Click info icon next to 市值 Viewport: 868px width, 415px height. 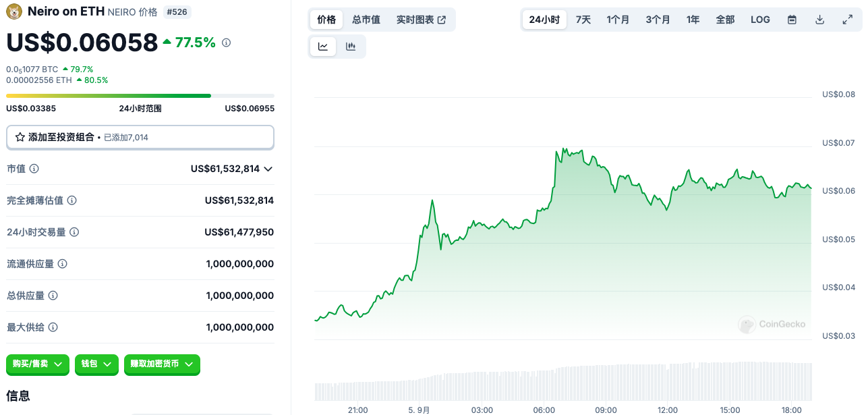[x=34, y=169]
